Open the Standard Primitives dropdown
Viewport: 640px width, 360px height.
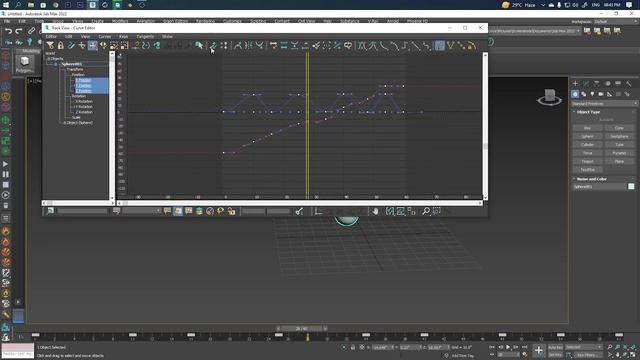[x=605, y=104]
